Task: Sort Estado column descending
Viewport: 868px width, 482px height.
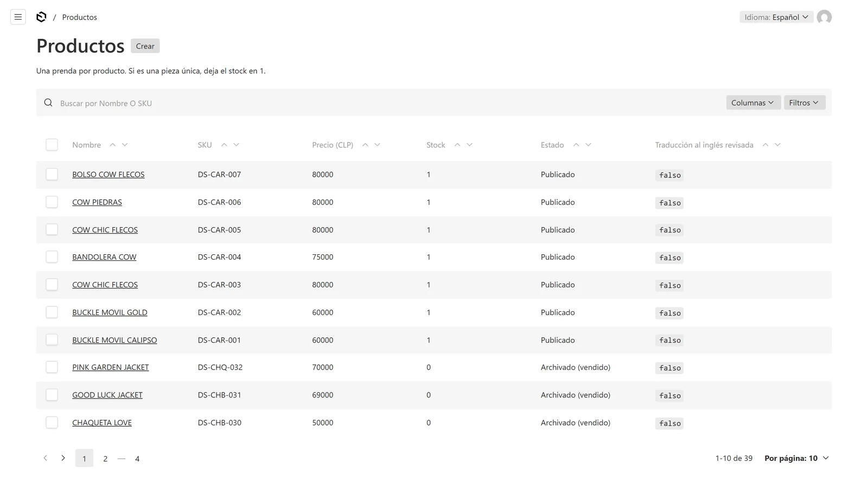Action: coord(588,145)
